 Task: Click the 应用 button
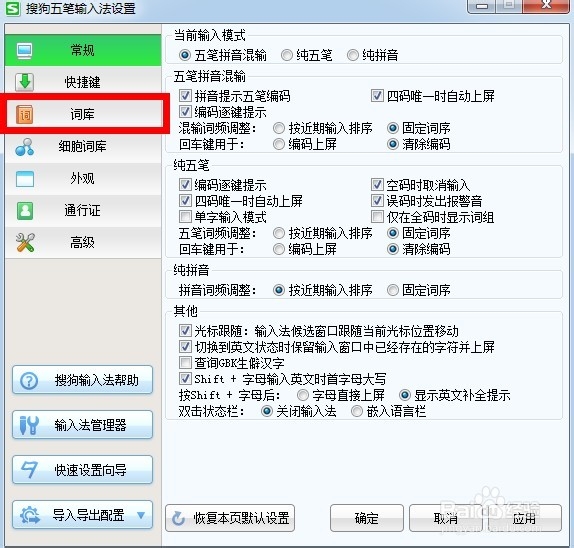(x=524, y=518)
